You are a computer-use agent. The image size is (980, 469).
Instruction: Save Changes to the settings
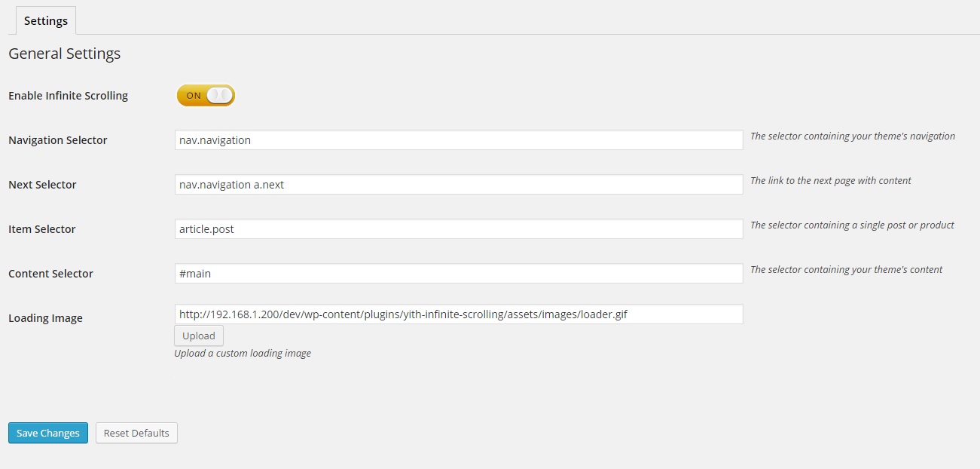(48, 433)
